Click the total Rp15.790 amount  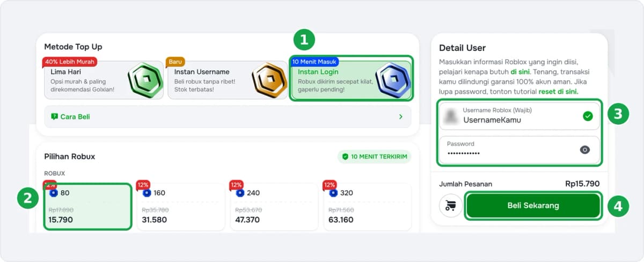(x=582, y=184)
